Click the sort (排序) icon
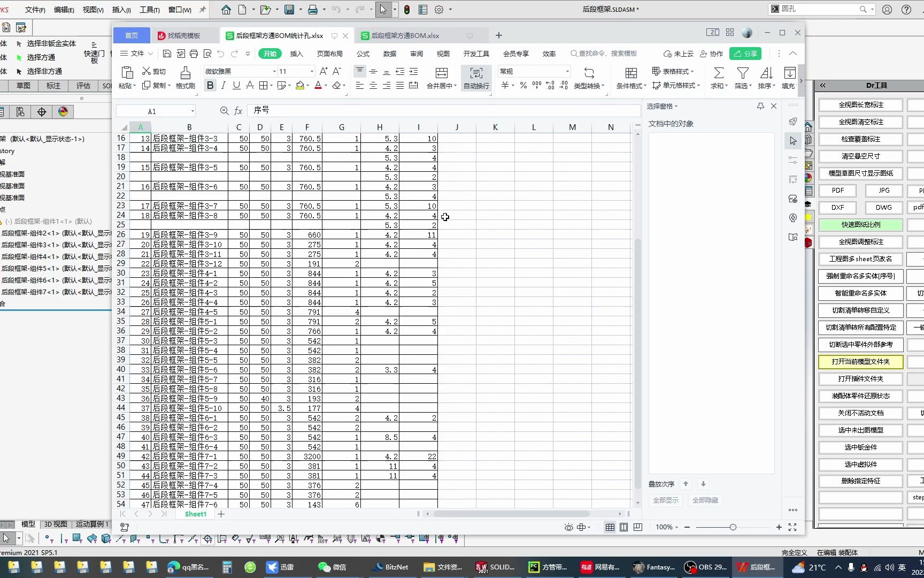 tap(766, 78)
